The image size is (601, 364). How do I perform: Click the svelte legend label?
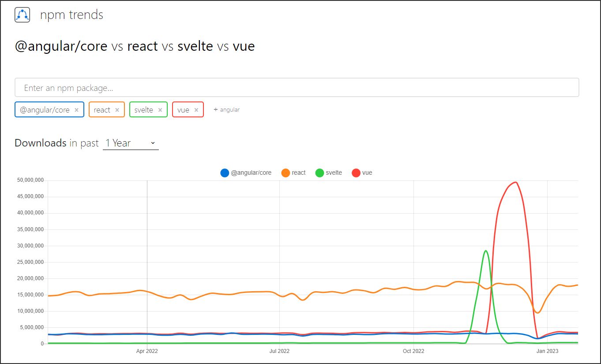[x=334, y=173]
